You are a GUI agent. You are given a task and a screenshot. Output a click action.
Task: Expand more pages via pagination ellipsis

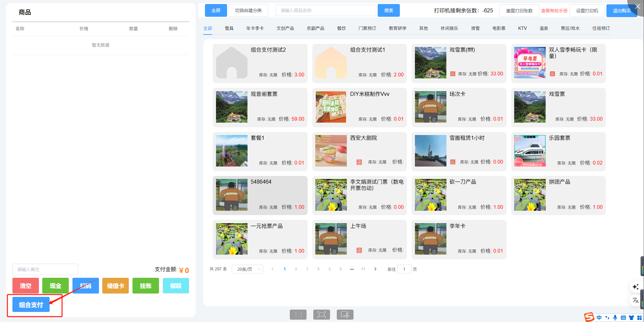point(352,269)
